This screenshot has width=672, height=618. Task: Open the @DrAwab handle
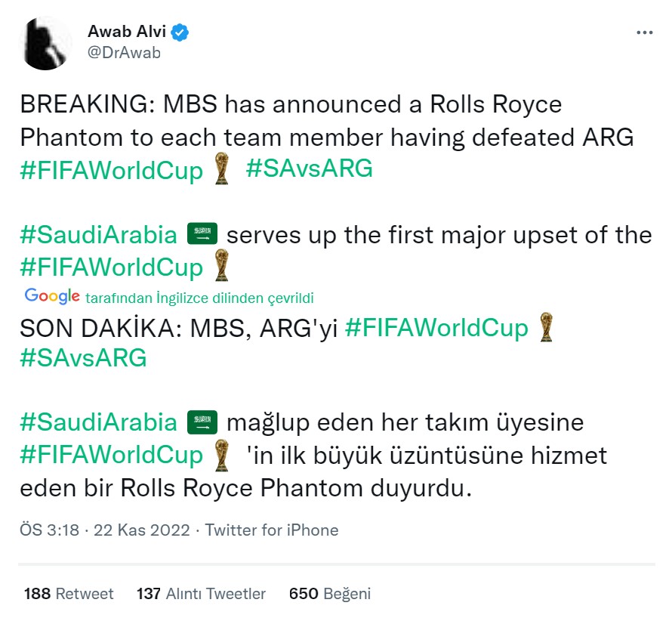pyautogui.click(x=124, y=53)
